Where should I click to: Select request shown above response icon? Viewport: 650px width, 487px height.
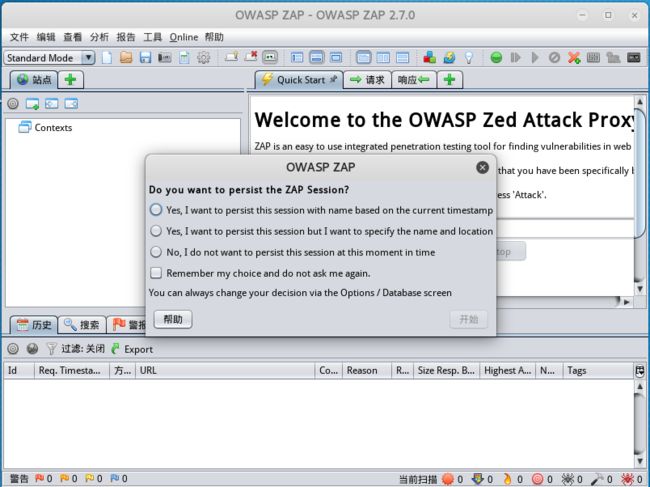click(x=402, y=57)
